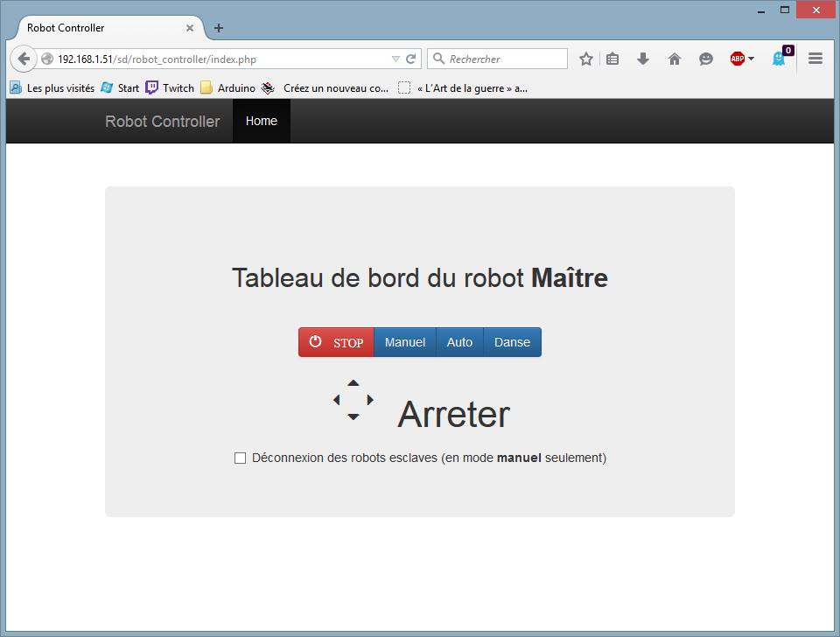Click the Firefox home icon

point(675,59)
